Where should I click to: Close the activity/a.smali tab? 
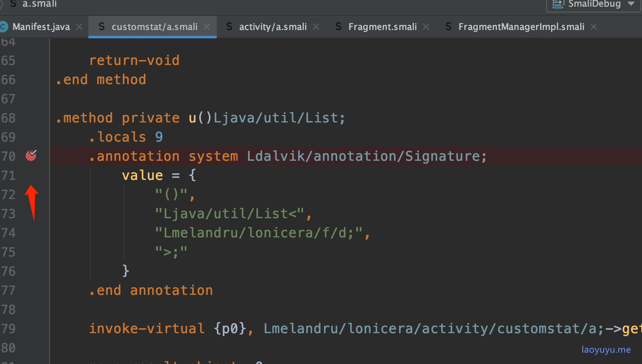tap(316, 27)
